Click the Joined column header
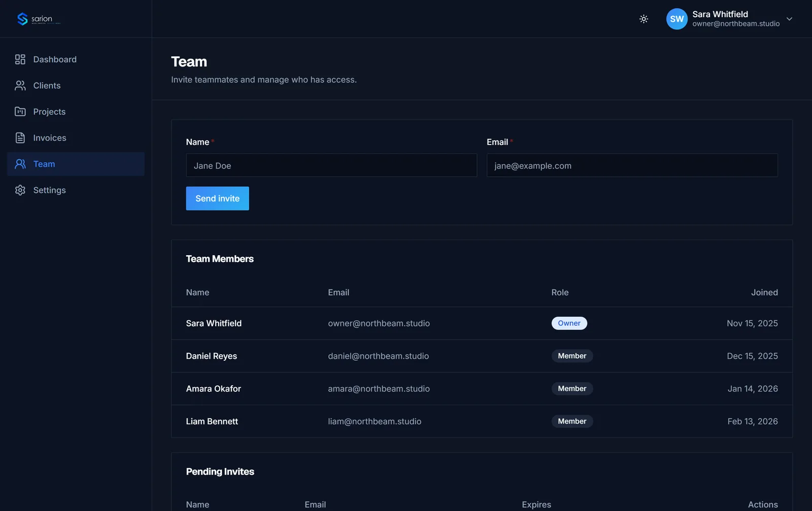The height and width of the screenshot is (511, 812). (x=764, y=292)
